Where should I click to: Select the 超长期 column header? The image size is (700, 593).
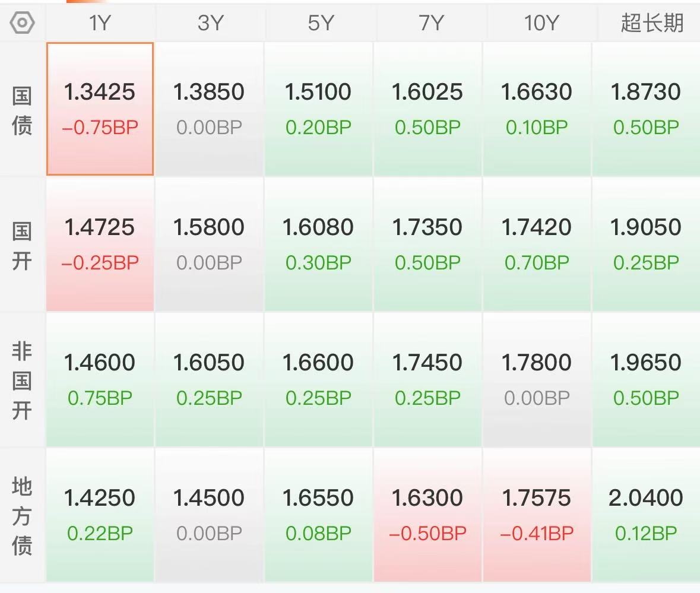(x=652, y=23)
